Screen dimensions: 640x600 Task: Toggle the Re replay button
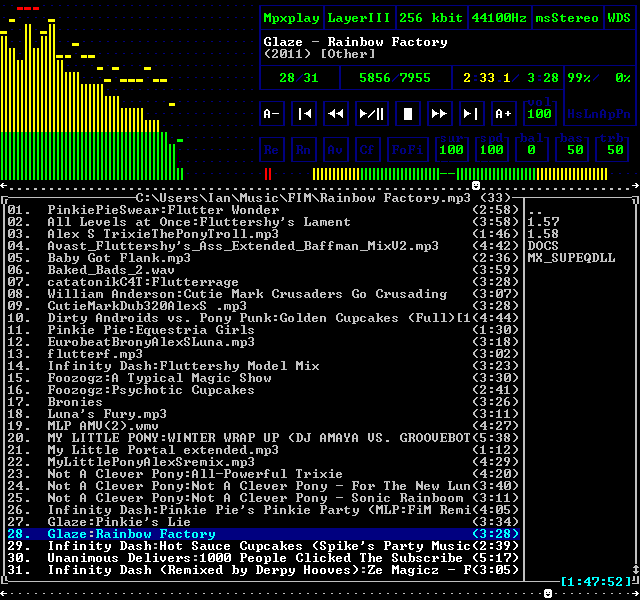tap(272, 150)
